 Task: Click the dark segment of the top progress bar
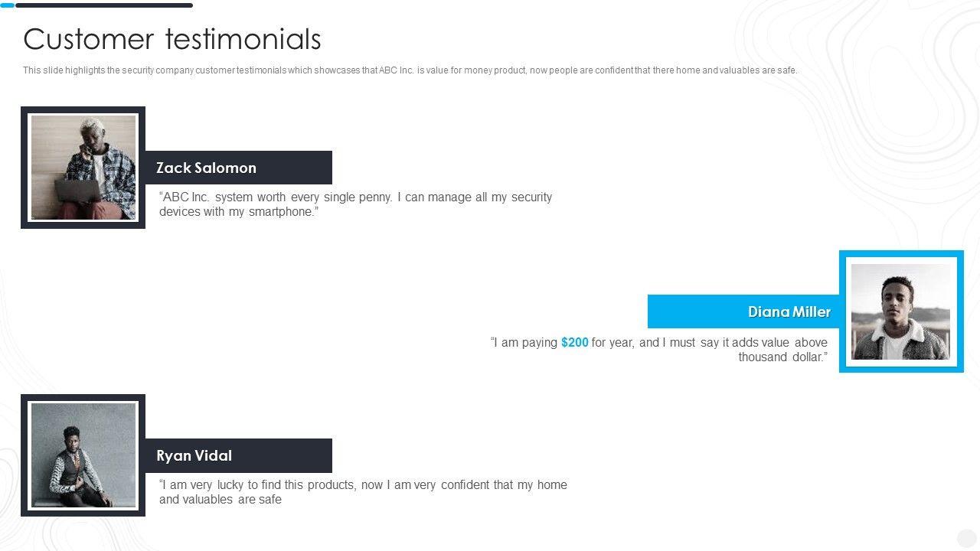pyautogui.click(x=104, y=5)
